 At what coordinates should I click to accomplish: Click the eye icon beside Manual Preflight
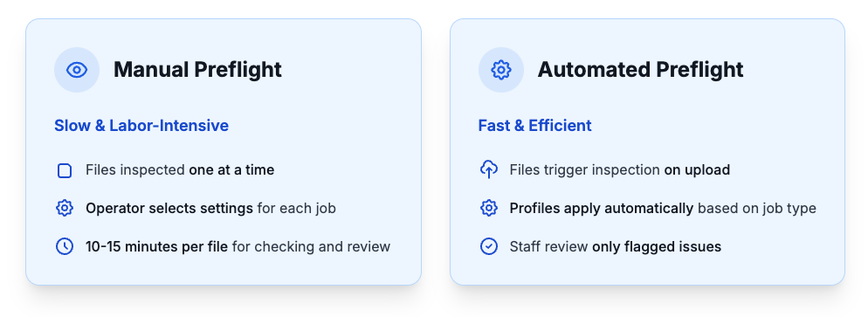tap(76, 70)
